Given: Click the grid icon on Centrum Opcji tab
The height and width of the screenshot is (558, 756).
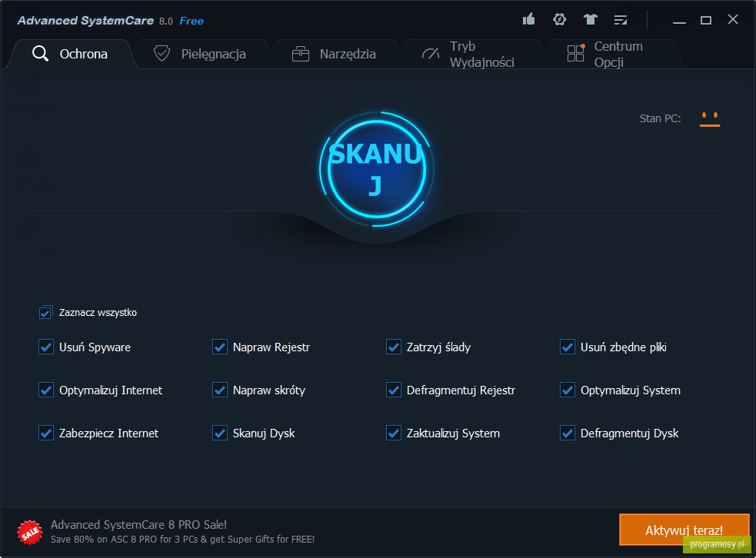Looking at the screenshot, I should pos(576,53).
